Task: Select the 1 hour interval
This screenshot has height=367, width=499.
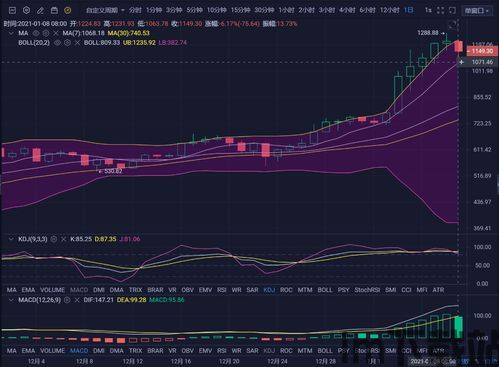Action: point(286,11)
